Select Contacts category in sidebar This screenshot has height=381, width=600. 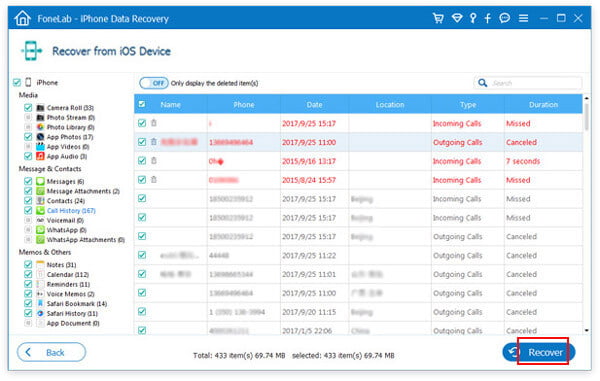coord(65,201)
